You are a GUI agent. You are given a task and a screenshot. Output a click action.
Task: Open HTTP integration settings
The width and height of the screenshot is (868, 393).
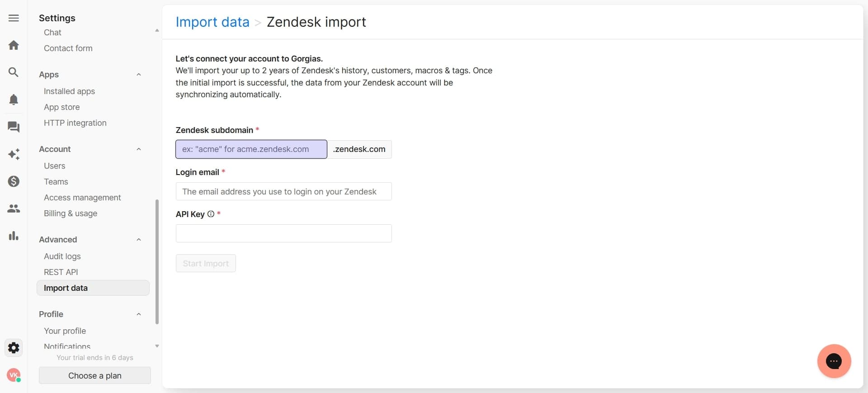point(75,123)
